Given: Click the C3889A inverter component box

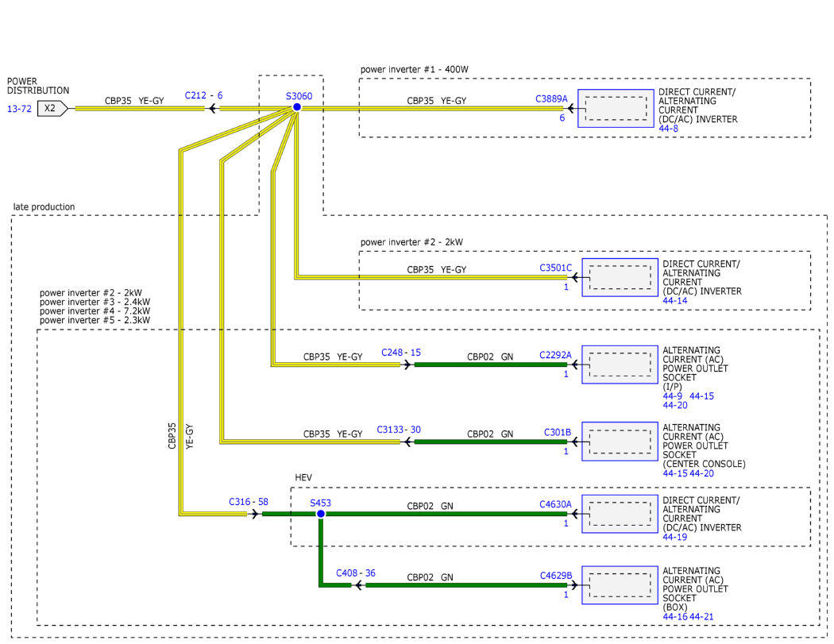Looking at the screenshot, I should 616,109.
